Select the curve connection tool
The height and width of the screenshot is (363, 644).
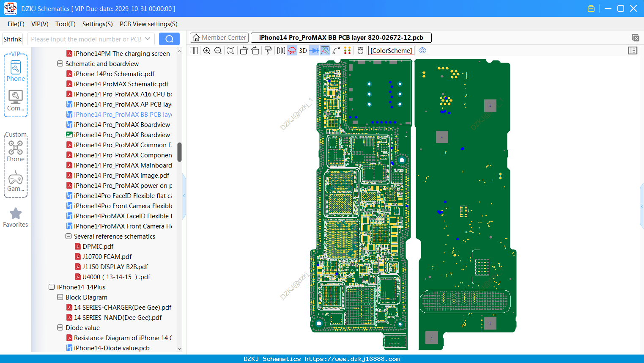point(336,51)
